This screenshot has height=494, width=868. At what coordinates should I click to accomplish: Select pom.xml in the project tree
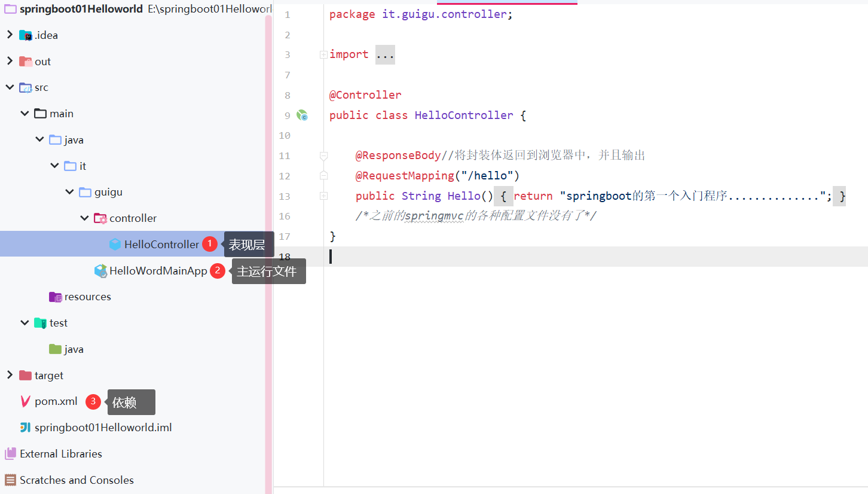pos(56,401)
